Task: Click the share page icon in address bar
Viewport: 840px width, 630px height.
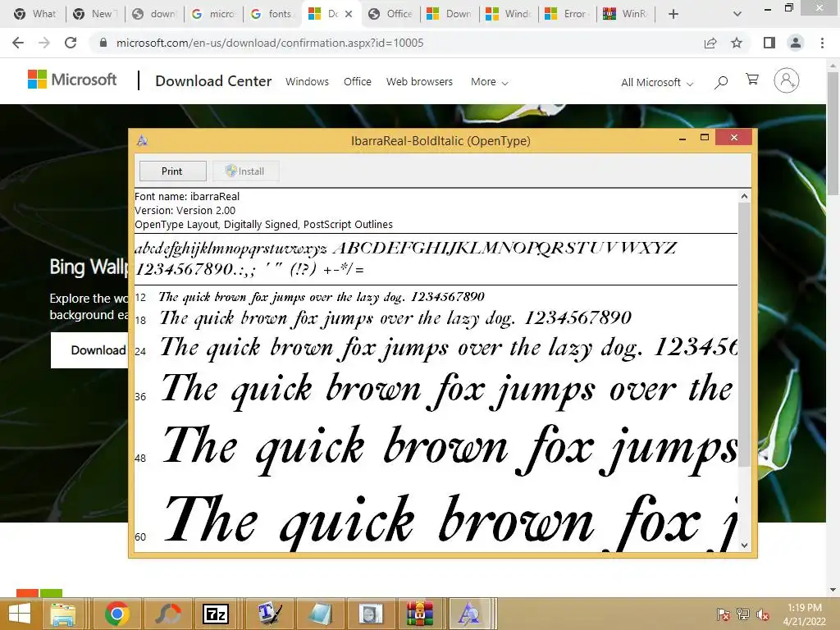Action: pos(710,43)
